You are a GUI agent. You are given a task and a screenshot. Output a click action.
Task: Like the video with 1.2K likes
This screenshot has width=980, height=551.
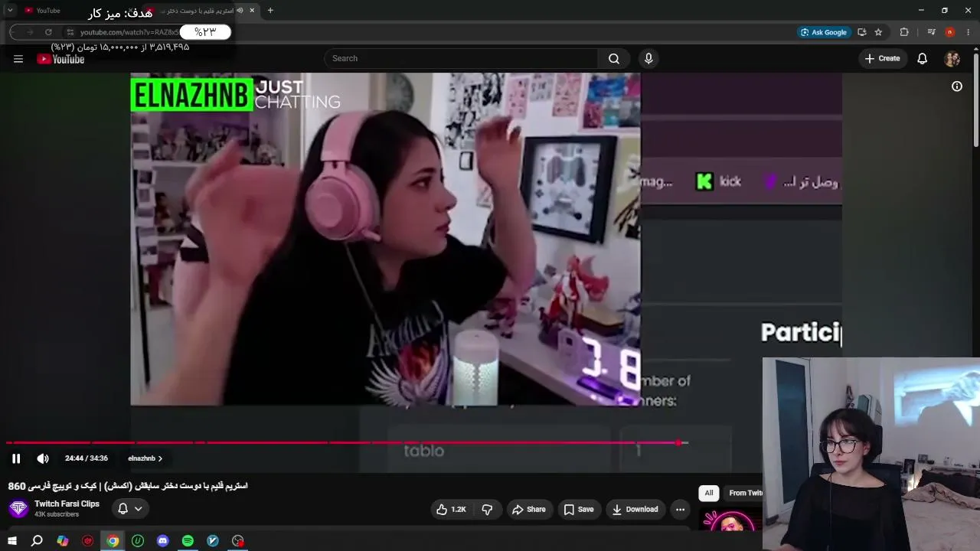coord(451,510)
